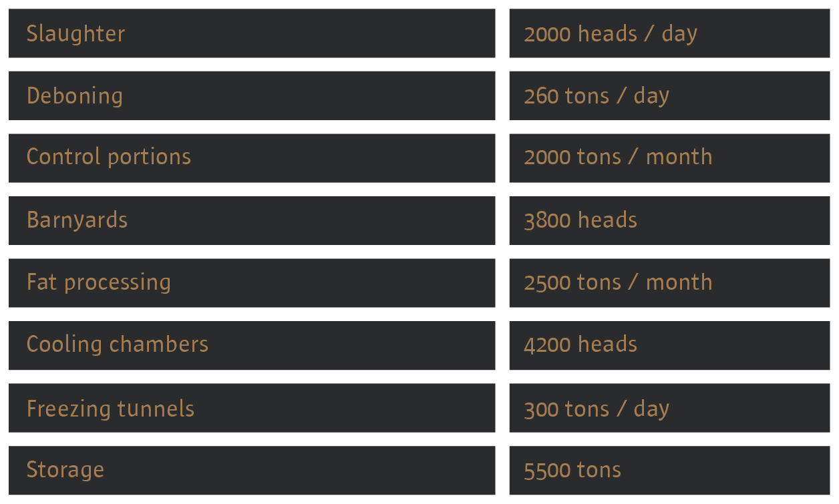
Task: Click the 2000 heads / day value
Action: click(x=610, y=33)
